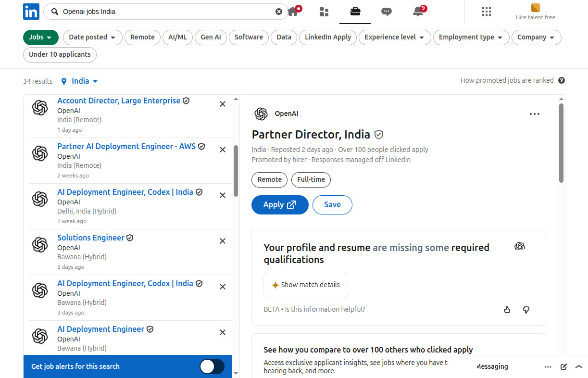
Task: Dismiss the 3 days ago Codex India job
Action: pyautogui.click(x=223, y=287)
